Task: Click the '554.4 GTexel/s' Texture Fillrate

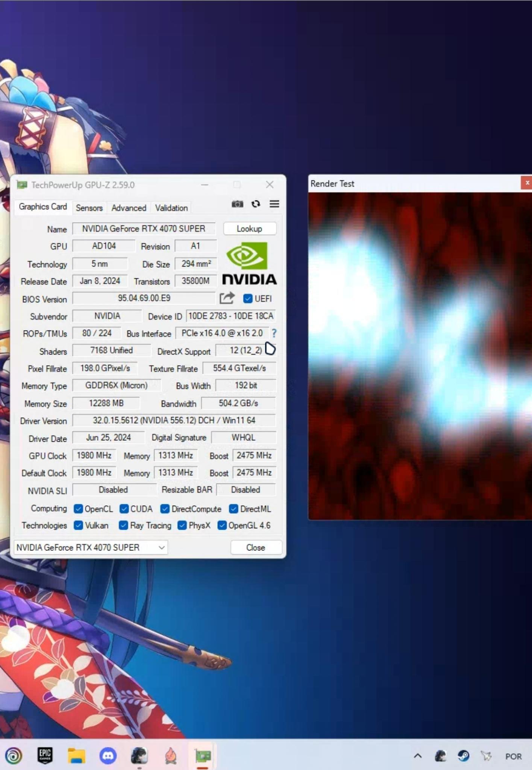Action: 239,368
